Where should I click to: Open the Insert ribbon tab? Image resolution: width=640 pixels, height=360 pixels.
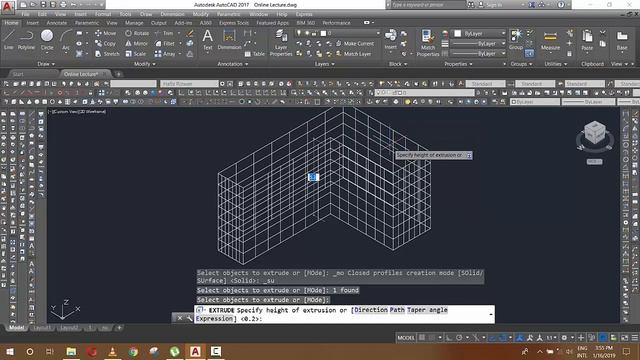32,23
